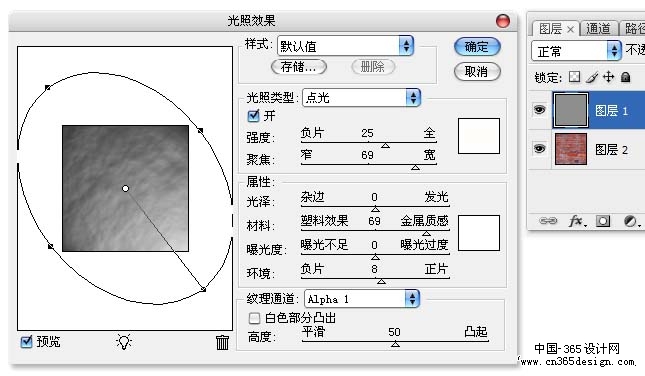Screen dimensions: 645x376
Task: Click the trash can delete-light icon
Action: [x=223, y=342]
